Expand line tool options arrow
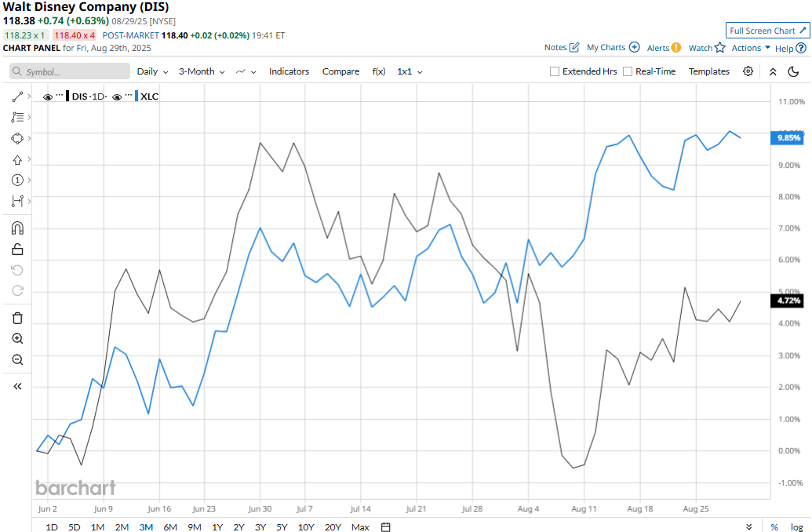This screenshot has height=532, width=812. click(29, 97)
